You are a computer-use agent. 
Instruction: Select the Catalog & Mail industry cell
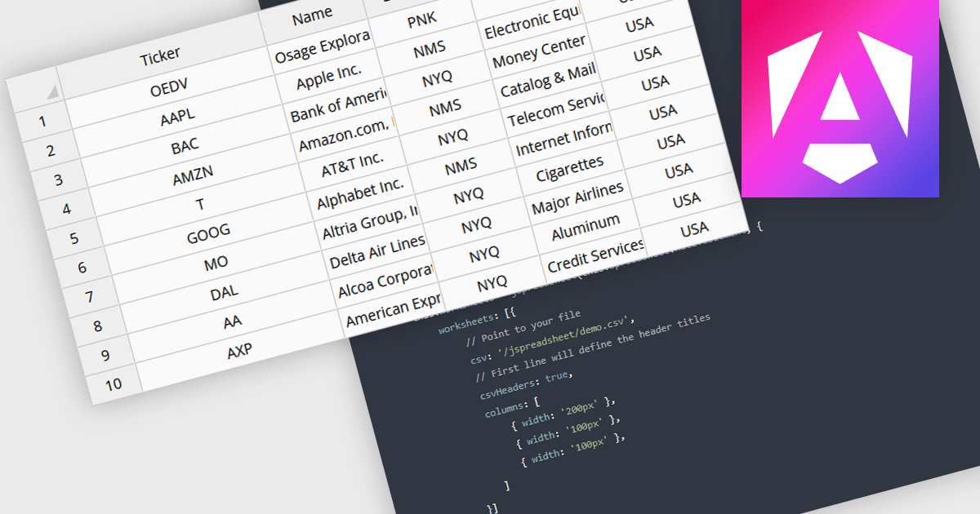click(x=547, y=82)
